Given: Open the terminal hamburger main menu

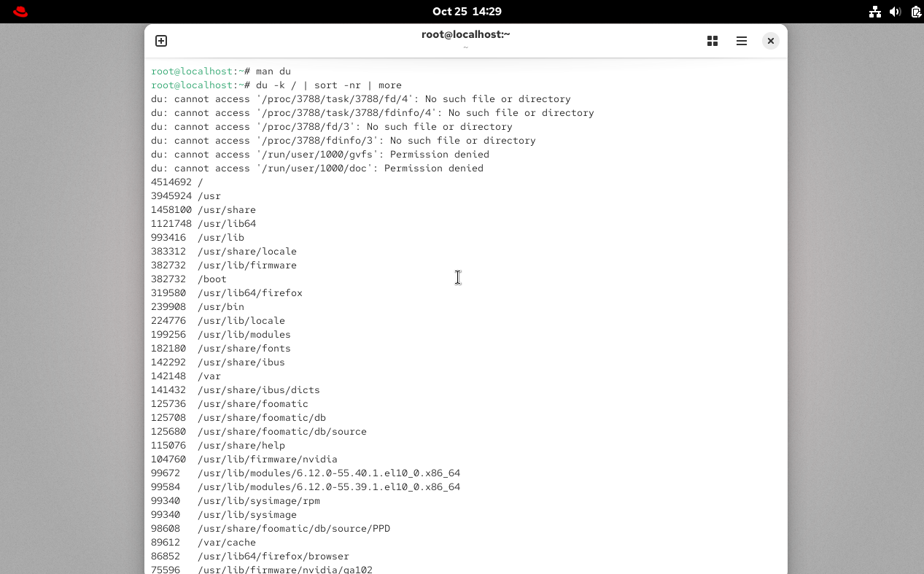Looking at the screenshot, I should [x=742, y=41].
